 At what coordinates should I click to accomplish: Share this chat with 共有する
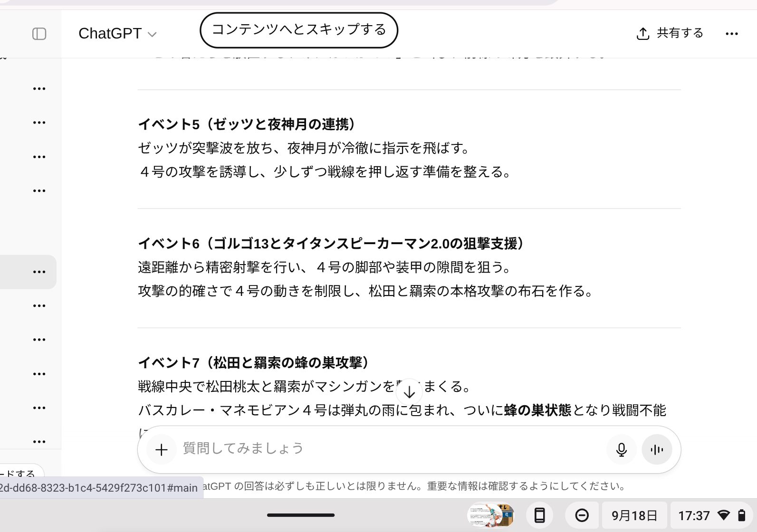pyautogui.click(x=670, y=33)
